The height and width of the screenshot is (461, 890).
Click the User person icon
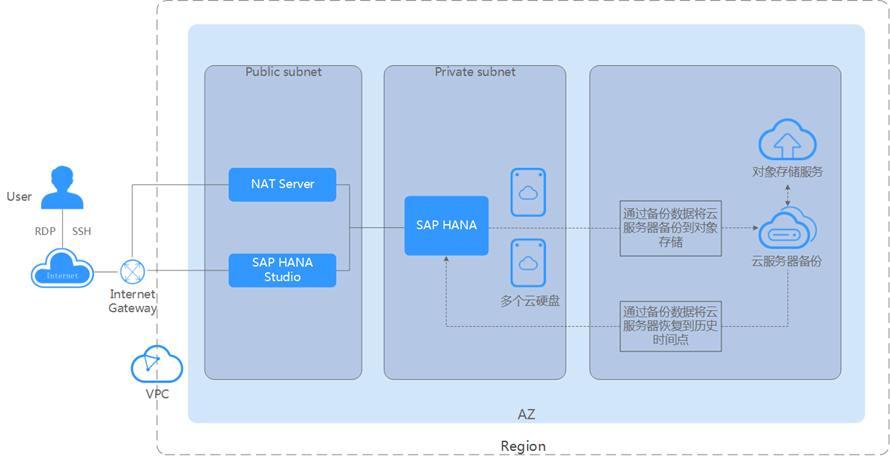(62, 188)
